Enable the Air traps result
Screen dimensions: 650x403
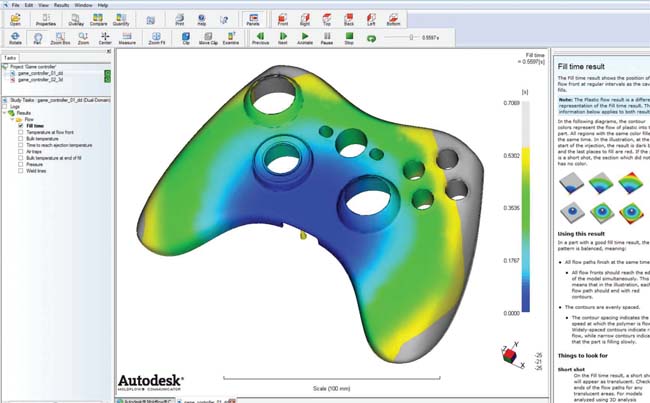21,151
